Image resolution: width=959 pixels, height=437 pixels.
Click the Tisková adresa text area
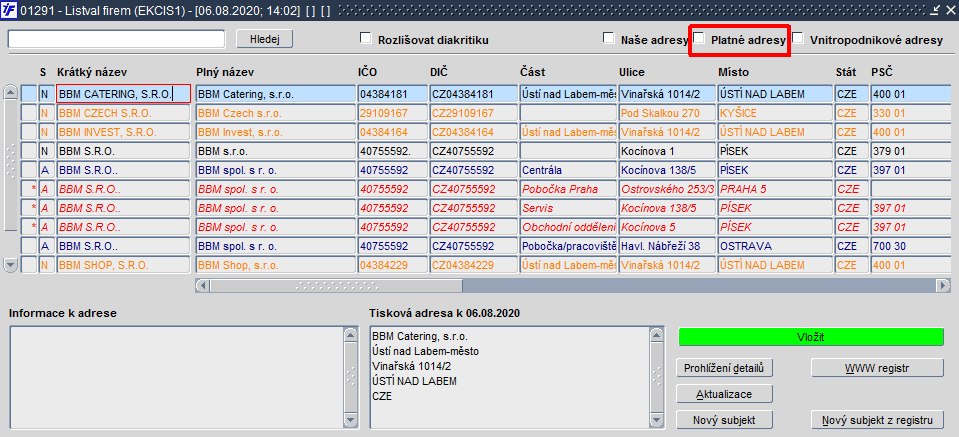(x=509, y=377)
